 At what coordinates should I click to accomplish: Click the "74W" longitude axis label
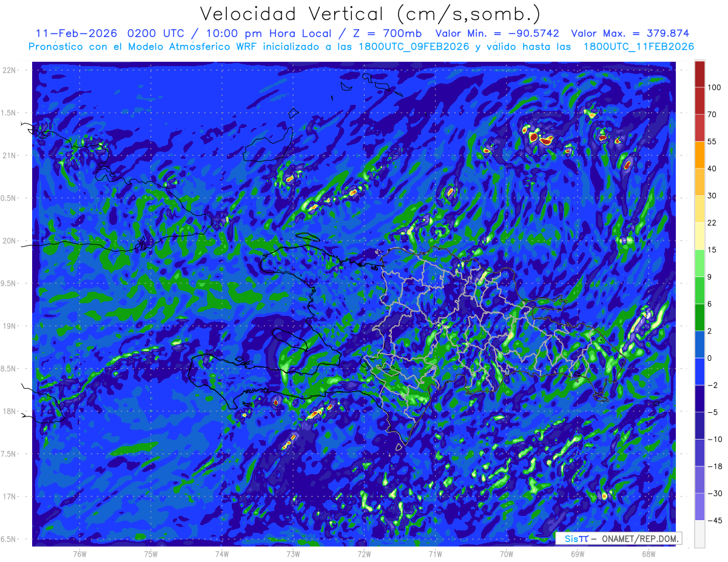point(222,554)
